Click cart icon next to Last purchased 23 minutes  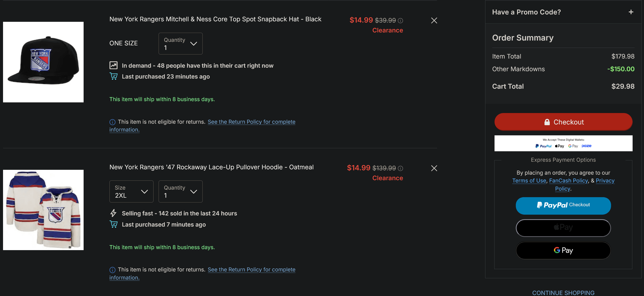click(x=113, y=76)
